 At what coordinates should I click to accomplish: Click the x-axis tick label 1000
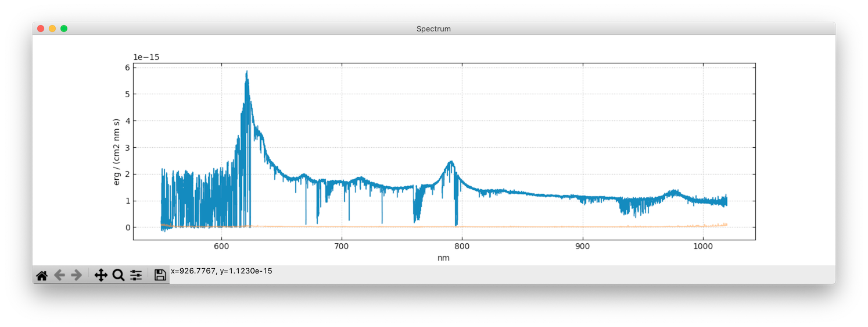pyautogui.click(x=703, y=247)
